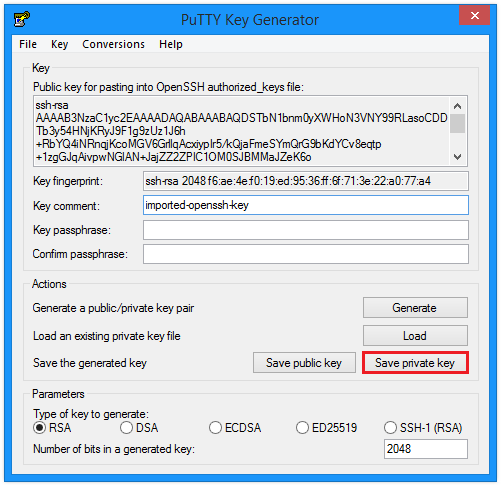Screen dimensions: 502x485
Task: Click the 'Key comment:' label
Action: coord(66,206)
